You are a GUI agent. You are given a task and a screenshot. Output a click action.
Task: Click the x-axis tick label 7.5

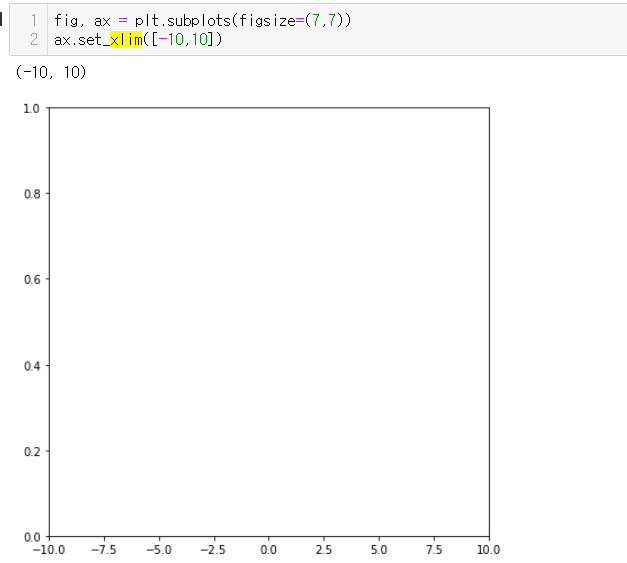click(434, 550)
